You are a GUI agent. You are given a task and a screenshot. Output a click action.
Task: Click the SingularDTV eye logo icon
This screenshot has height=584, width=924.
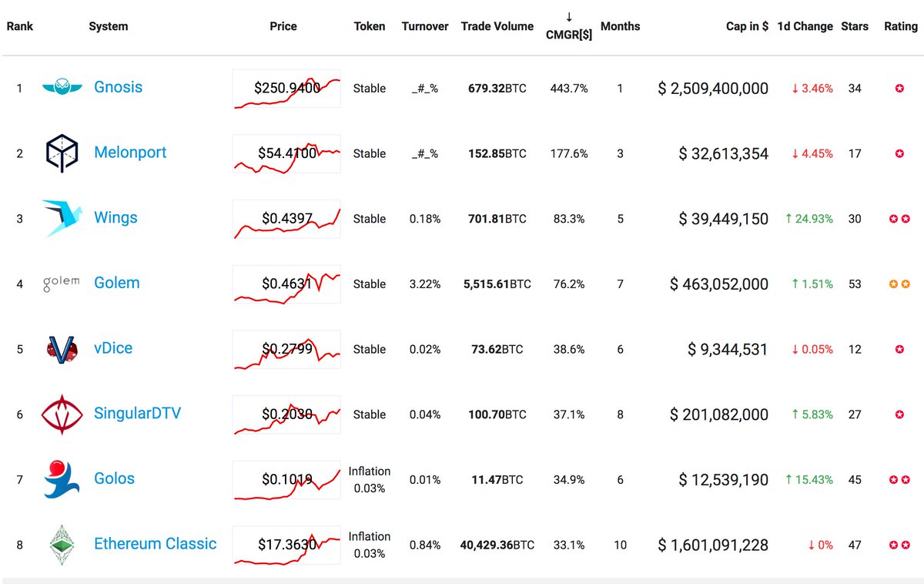(x=62, y=414)
